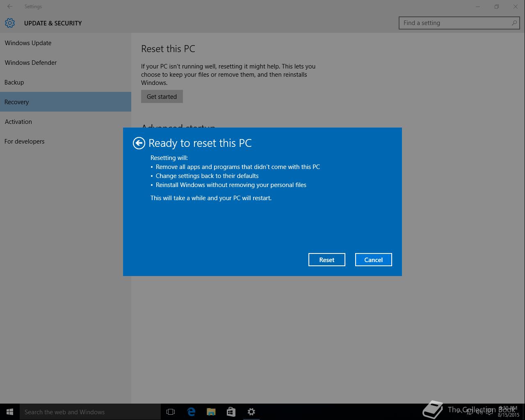Click the Get started button

[x=162, y=96]
